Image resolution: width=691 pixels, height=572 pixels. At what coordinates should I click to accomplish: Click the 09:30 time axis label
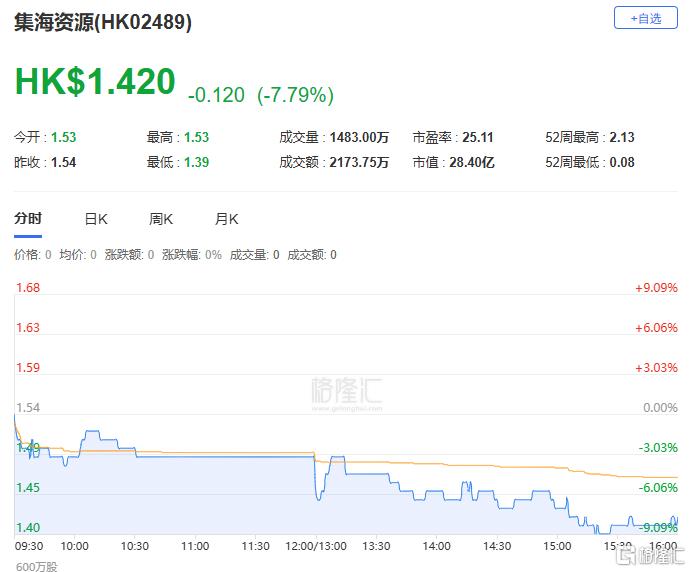[29, 546]
